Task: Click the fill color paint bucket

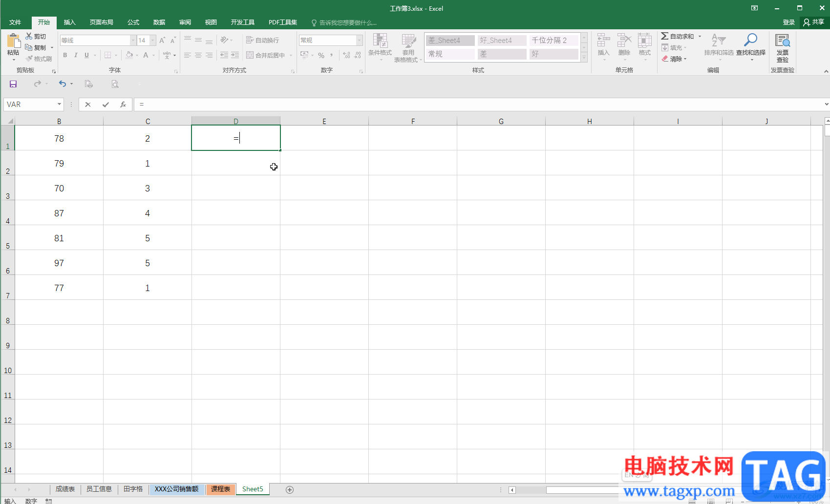Action: (129, 55)
